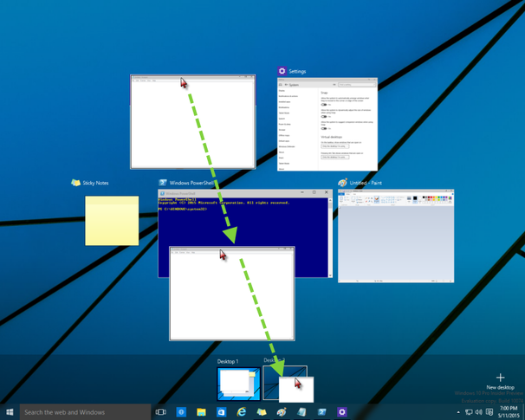
Task: Select Power & sleep in Settings sidebar
Action: point(285,124)
